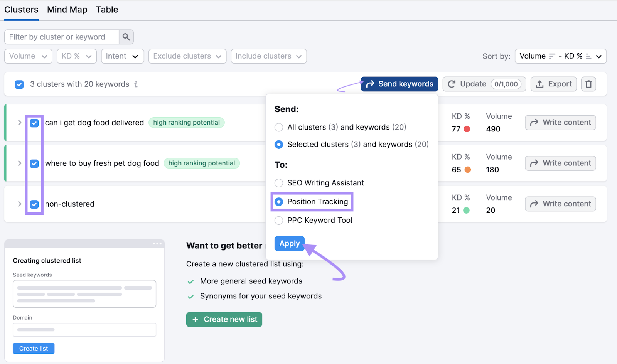Choose Position Tracking option
617x364 pixels.
[279, 202]
